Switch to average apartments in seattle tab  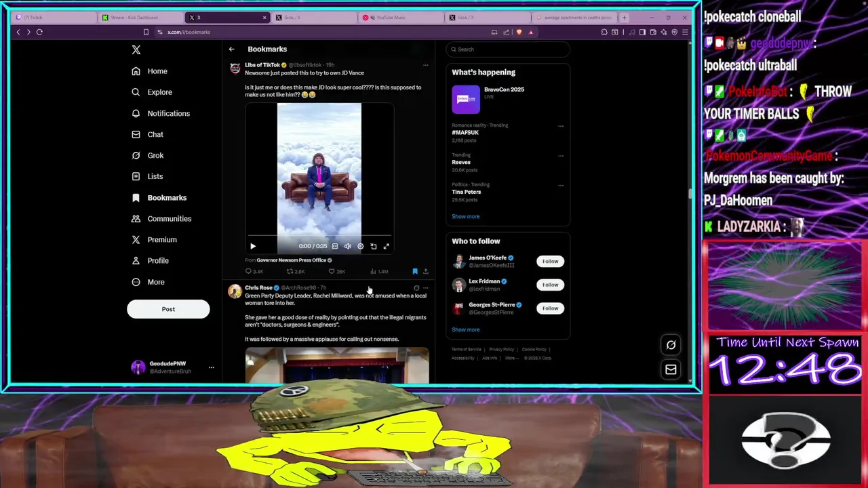tap(575, 18)
